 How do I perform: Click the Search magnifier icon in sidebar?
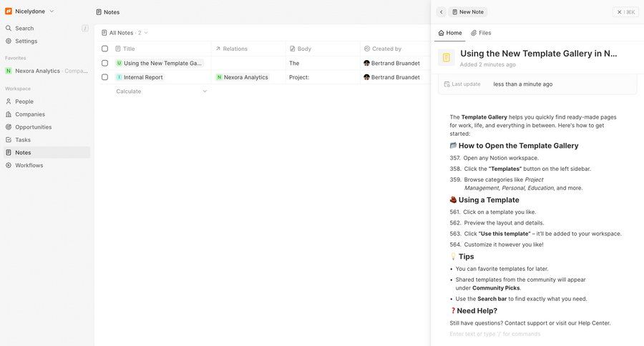pyautogui.click(x=8, y=29)
